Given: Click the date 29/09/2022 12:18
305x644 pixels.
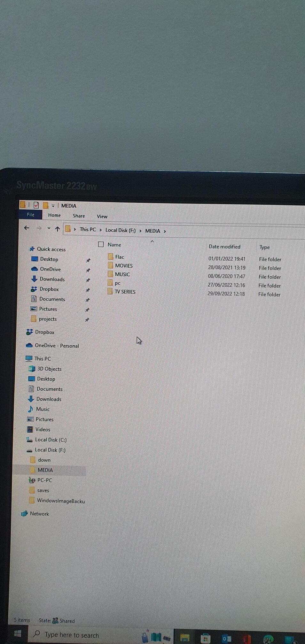Looking at the screenshot, I should click(226, 294).
